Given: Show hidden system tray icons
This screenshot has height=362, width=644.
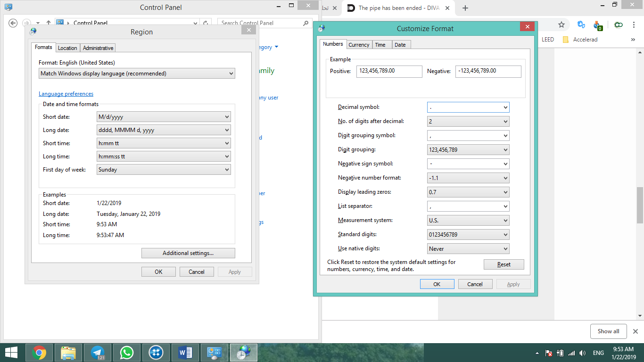Looking at the screenshot, I should [x=537, y=353].
